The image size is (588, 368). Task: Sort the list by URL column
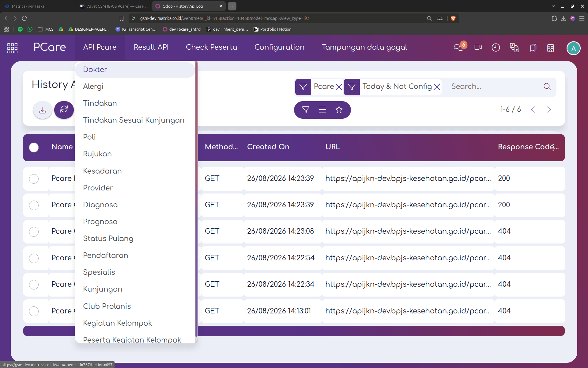pyautogui.click(x=333, y=147)
